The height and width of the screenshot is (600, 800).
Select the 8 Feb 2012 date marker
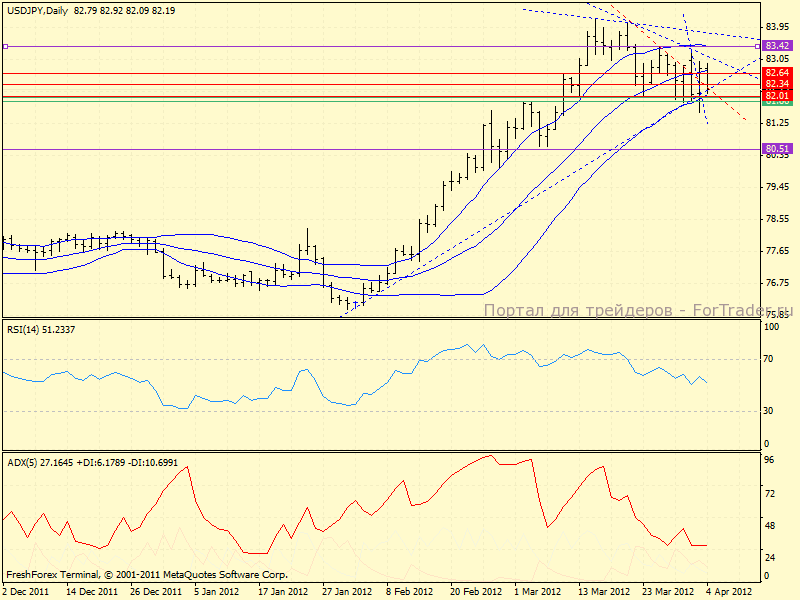(x=408, y=591)
